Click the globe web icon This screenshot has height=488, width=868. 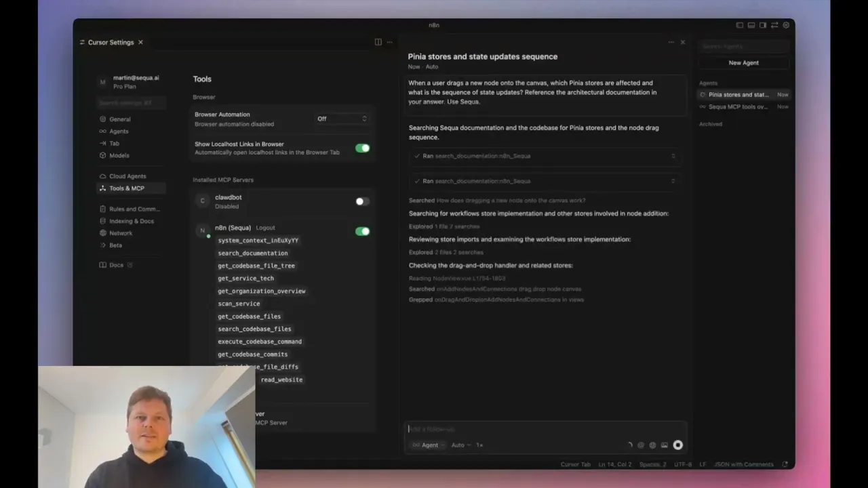point(652,445)
